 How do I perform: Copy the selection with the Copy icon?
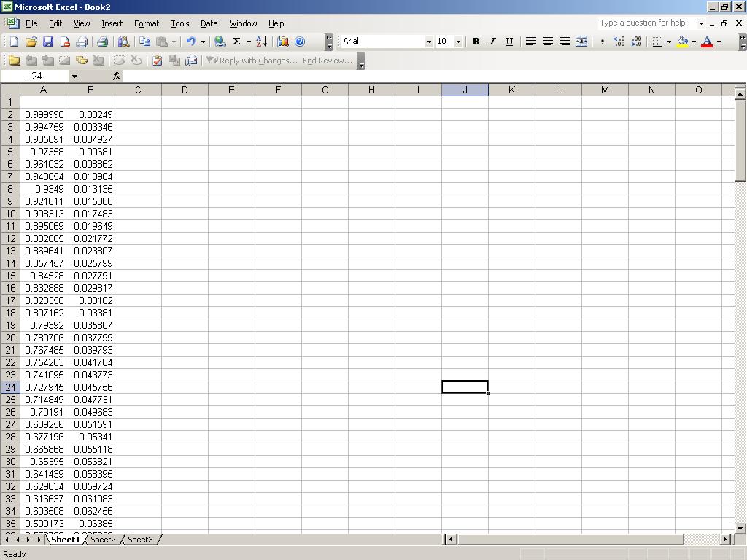145,42
